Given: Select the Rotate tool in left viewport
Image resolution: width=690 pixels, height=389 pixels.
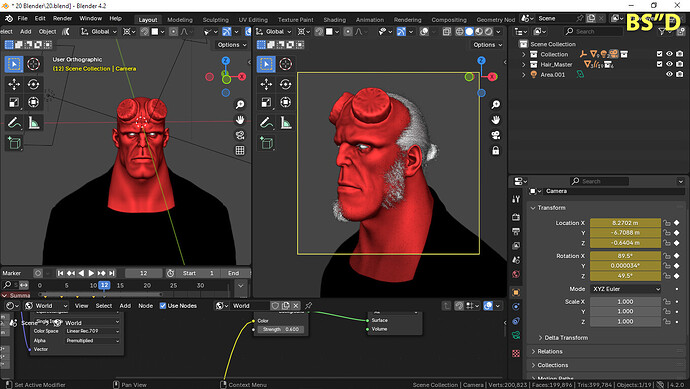Looking at the screenshot, I should point(33,84).
